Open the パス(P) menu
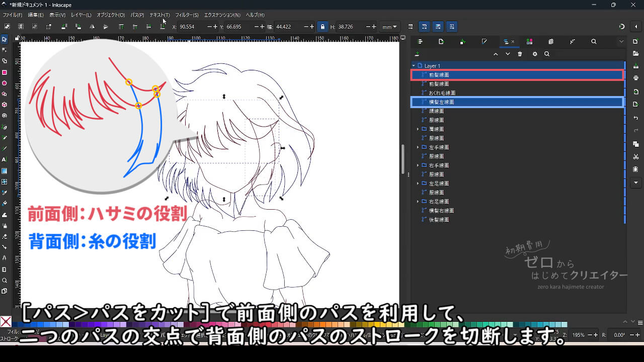The width and height of the screenshot is (644, 362). pos(137,15)
